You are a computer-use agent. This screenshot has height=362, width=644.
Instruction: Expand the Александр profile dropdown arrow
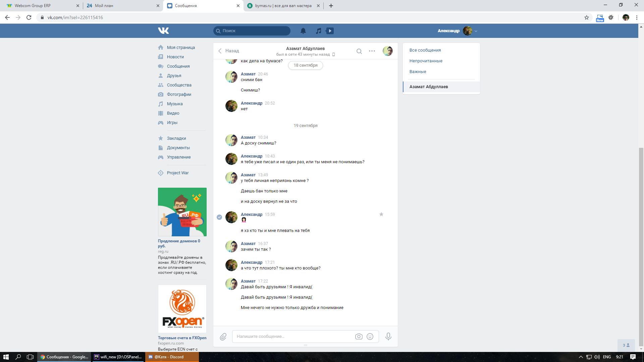click(476, 31)
